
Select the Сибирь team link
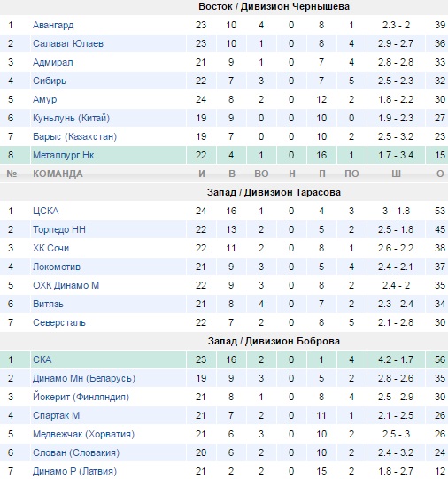[x=50, y=81]
